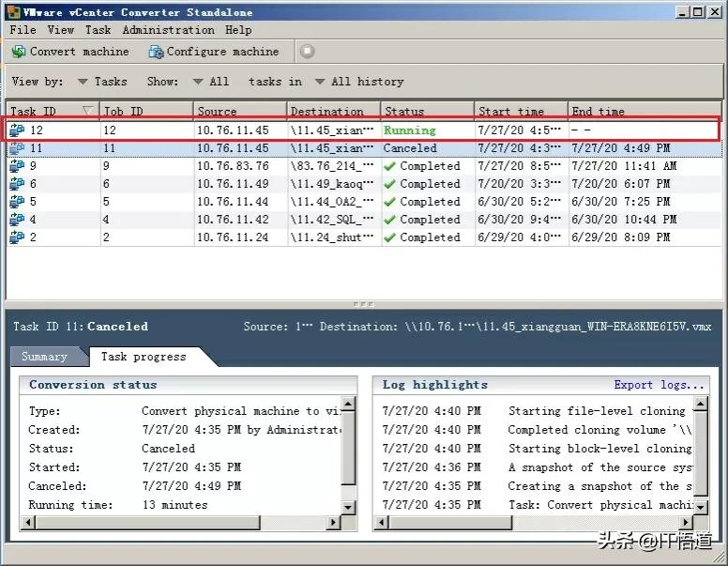Click the task icon in row 11
This screenshot has width=728, height=566.
tap(17, 148)
